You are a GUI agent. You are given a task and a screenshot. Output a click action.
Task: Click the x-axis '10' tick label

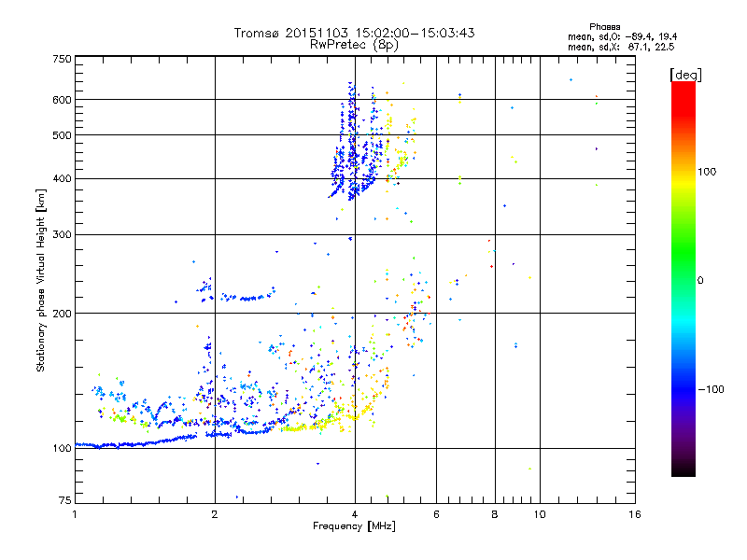(x=540, y=514)
